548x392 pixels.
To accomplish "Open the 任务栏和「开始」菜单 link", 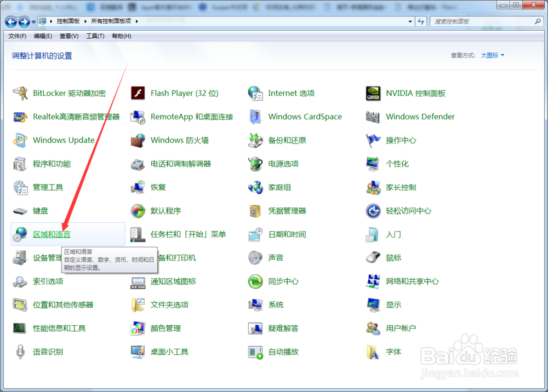I will (189, 234).
